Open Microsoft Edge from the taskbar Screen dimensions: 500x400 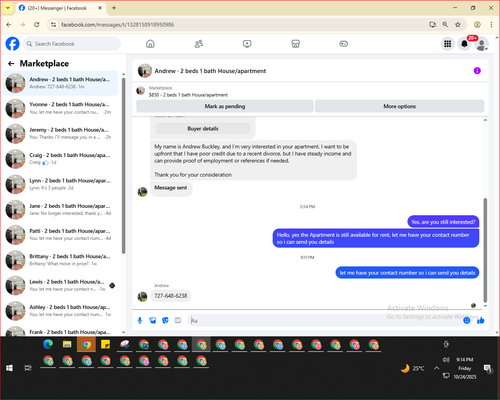(48, 344)
